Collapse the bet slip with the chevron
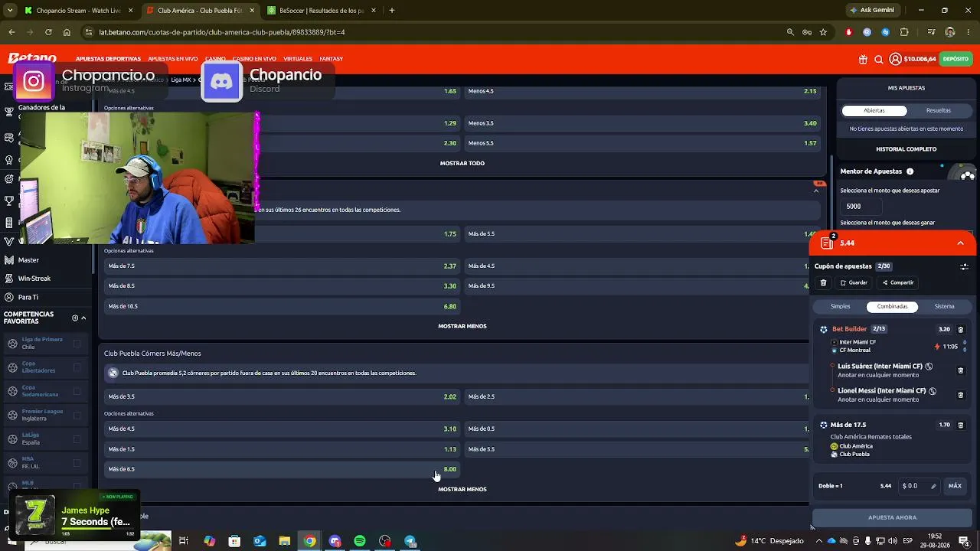The image size is (980, 551). (960, 243)
